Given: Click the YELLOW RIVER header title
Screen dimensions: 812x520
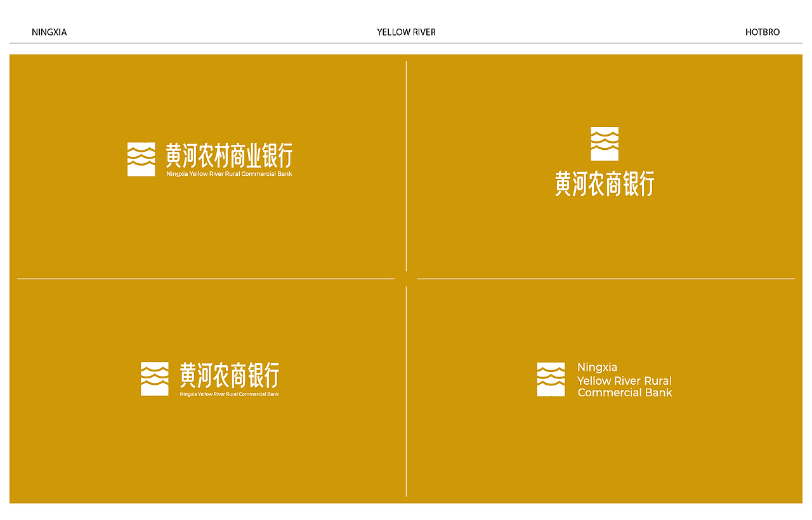Looking at the screenshot, I should (406, 32).
